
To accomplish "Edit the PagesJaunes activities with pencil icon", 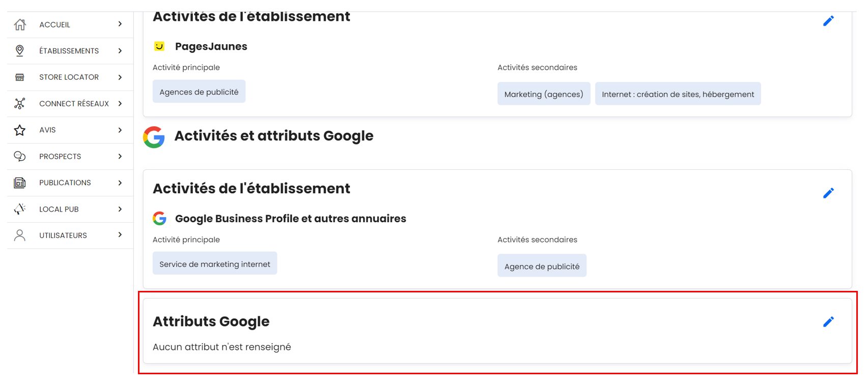I will point(828,21).
